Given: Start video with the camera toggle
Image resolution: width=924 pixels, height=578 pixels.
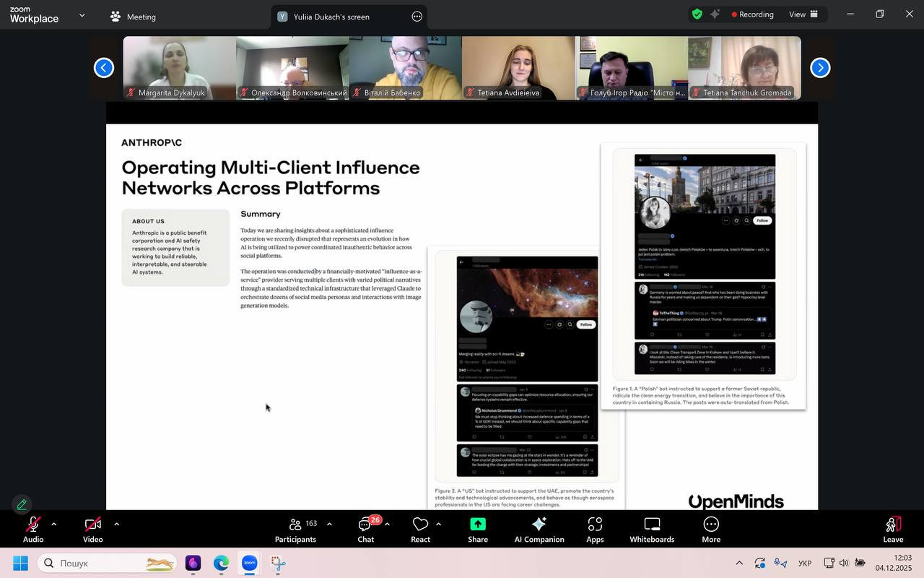Looking at the screenshot, I should [x=92, y=530].
